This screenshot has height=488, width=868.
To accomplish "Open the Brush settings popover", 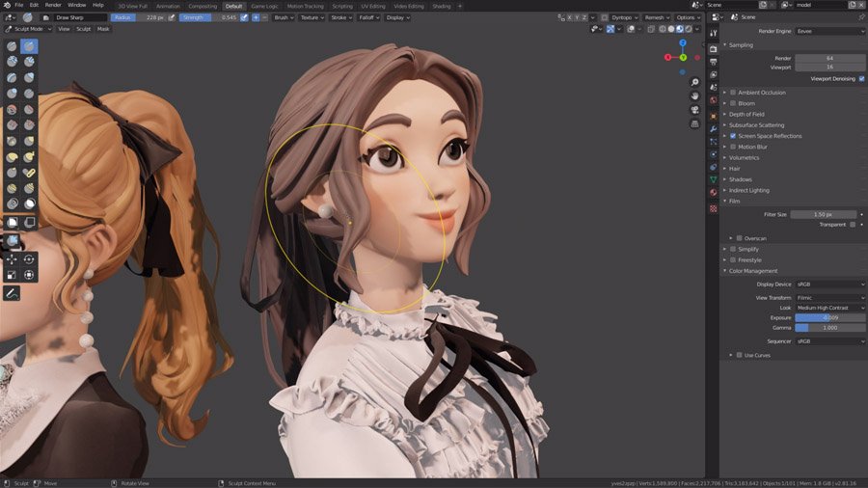I will (x=284, y=17).
